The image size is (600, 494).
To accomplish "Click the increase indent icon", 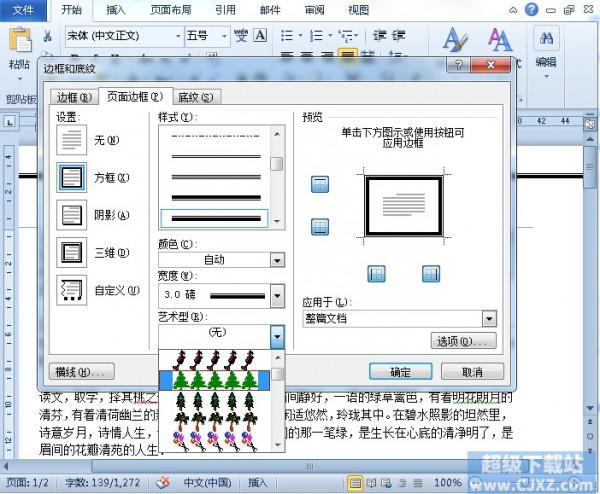I will tap(398, 36).
